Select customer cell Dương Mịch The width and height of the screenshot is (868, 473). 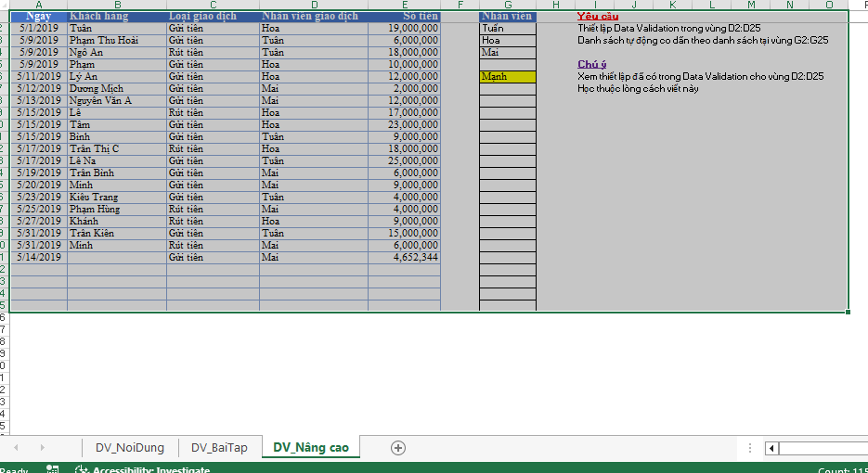pos(117,88)
